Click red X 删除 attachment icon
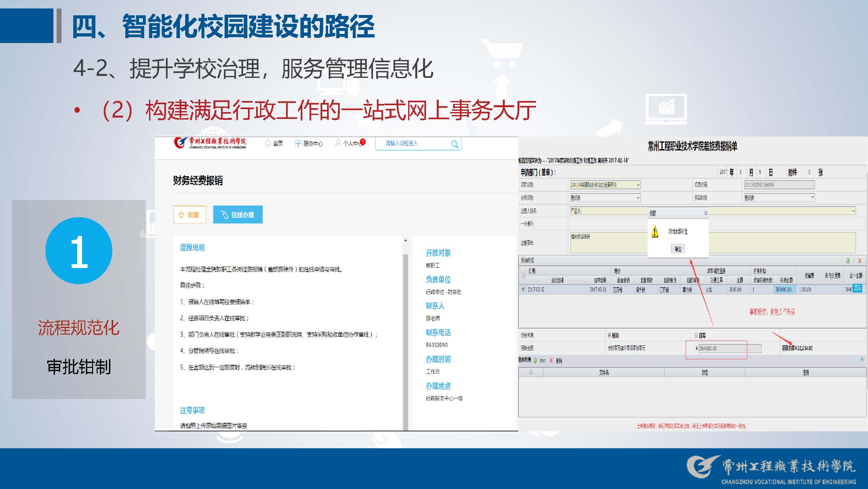Image resolution: width=868 pixels, height=489 pixels. click(551, 361)
